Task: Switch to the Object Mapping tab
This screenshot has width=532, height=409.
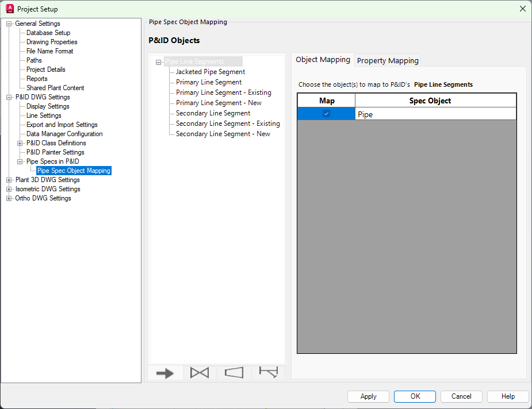Action: click(x=323, y=60)
